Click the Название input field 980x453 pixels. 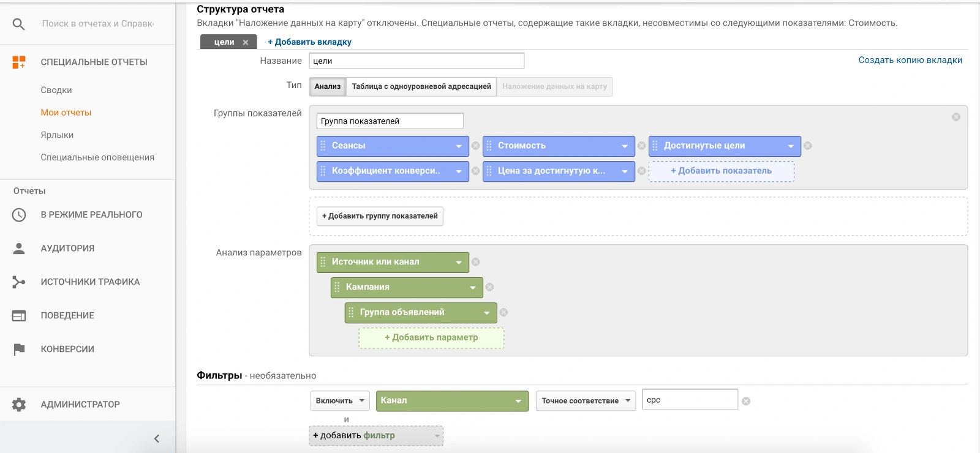coord(417,61)
